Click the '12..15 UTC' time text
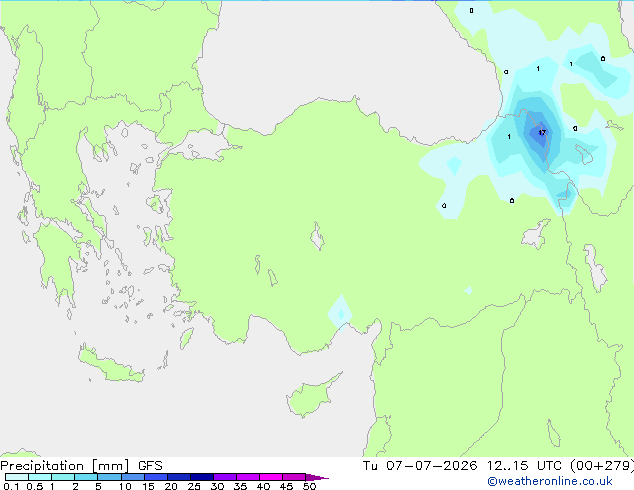 tap(524, 466)
